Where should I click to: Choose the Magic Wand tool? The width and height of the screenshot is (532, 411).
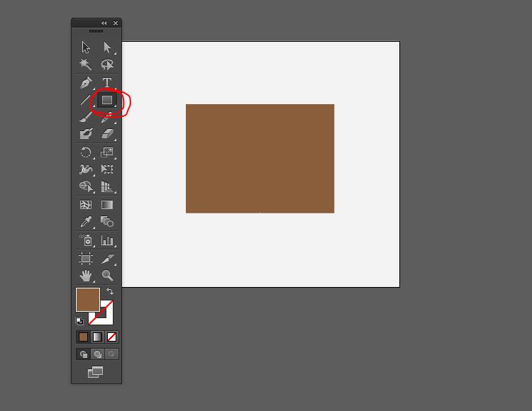85,64
